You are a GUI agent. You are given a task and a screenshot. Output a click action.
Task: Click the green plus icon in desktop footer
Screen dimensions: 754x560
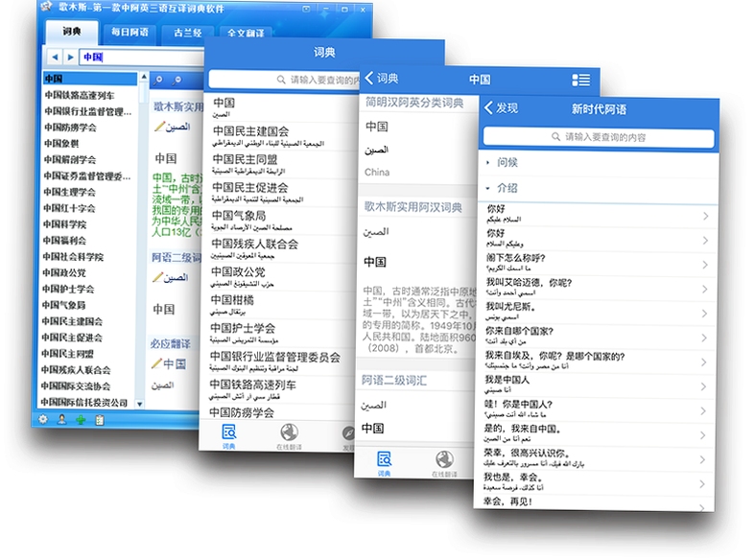pos(81,420)
